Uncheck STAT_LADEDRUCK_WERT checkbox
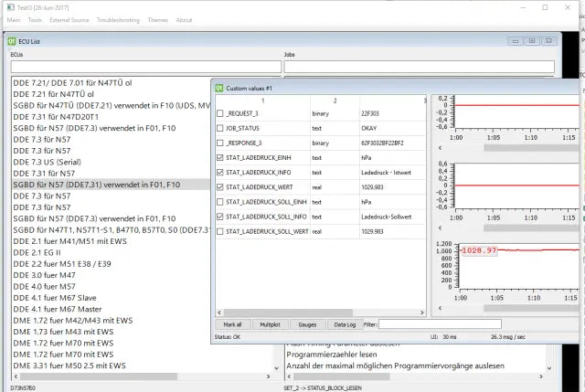 pos(219,186)
